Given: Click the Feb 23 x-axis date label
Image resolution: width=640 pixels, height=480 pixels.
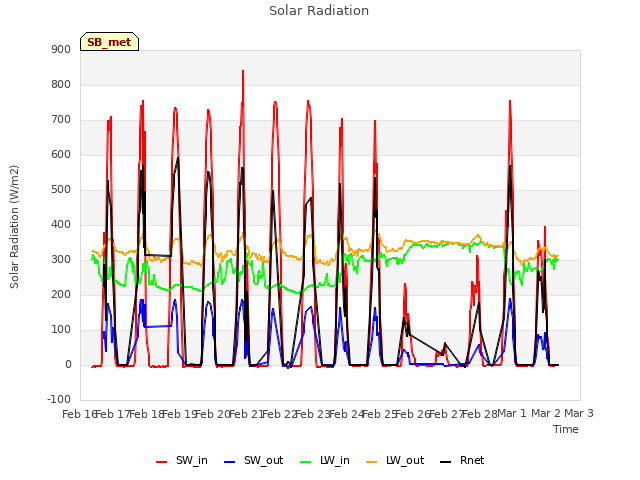Looking at the screenshot, I should click(313, 414).
